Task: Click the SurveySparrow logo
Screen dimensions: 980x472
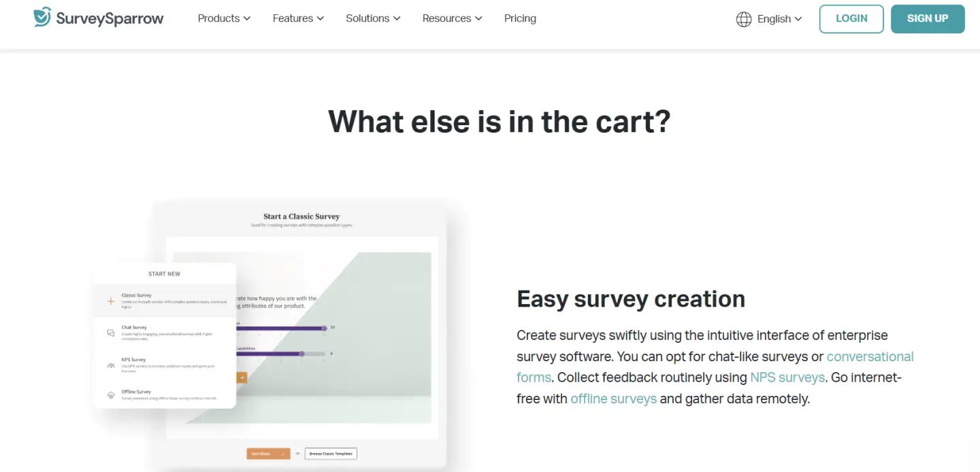Action: coord(99,18)
